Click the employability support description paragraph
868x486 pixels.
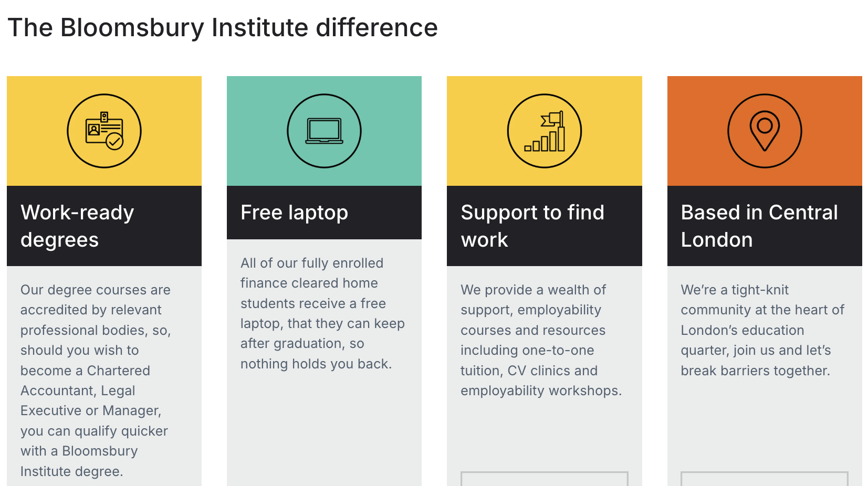541,340
